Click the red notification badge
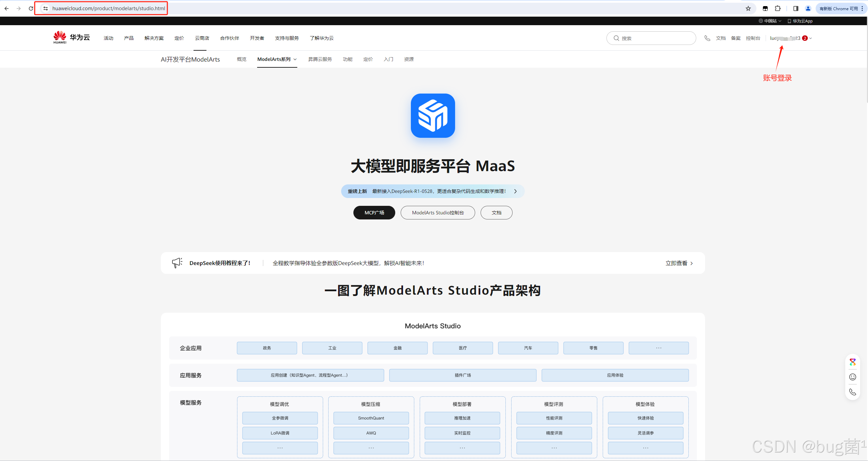 [x=805, y=38]
